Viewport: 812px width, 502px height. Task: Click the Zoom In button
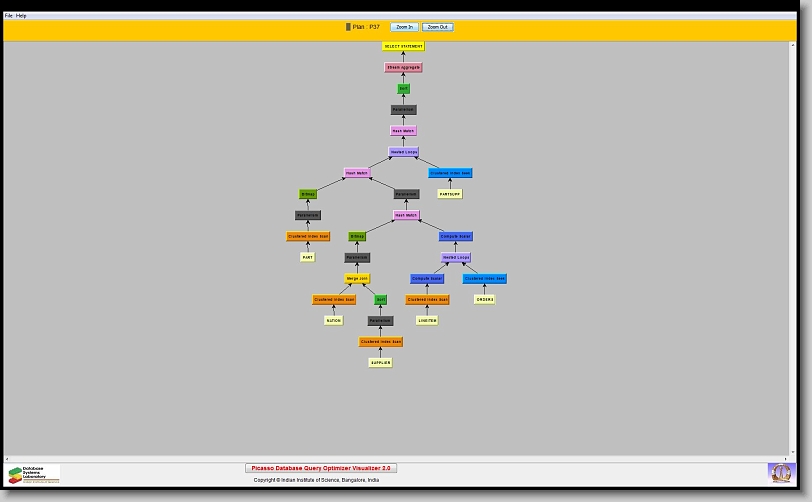point(404,27)
